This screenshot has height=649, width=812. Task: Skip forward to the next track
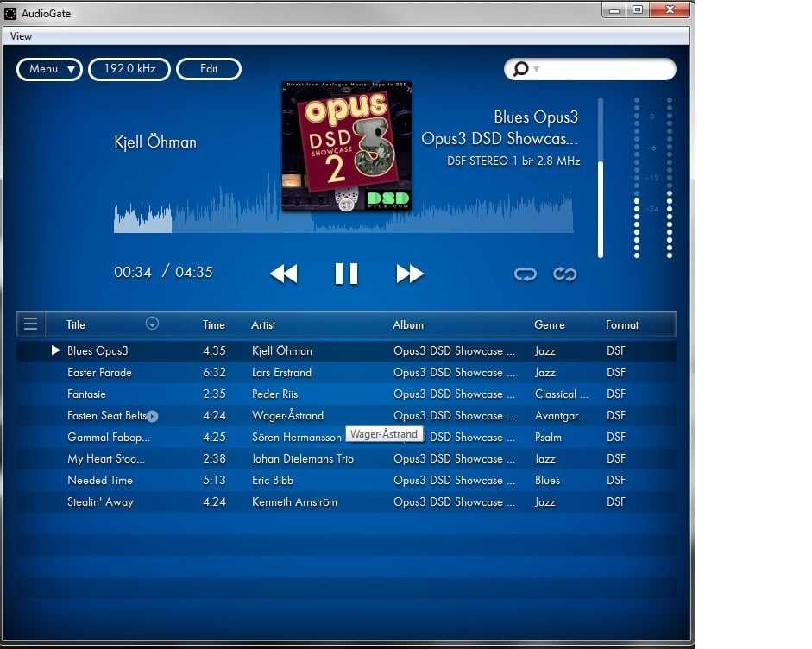click(x=410, y=274)
